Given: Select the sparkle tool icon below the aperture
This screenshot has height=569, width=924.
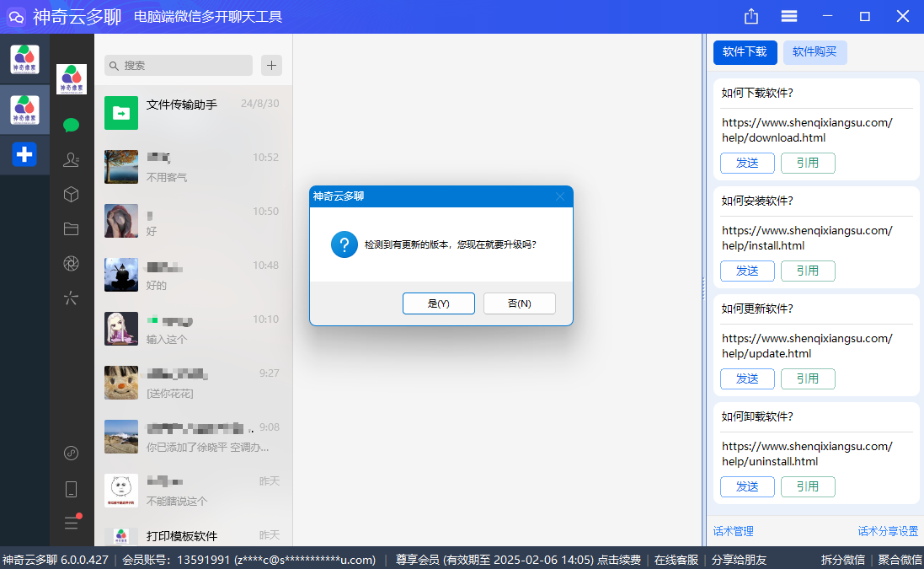Looking at the screenshot, I should coord(71,298).
